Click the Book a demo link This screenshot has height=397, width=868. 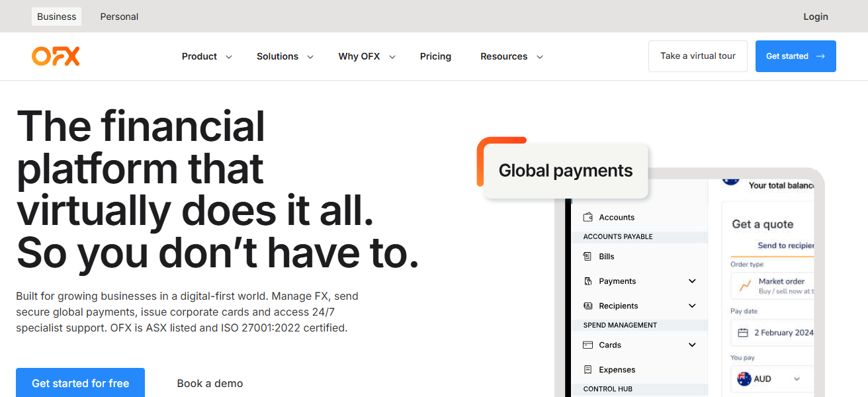210,383
